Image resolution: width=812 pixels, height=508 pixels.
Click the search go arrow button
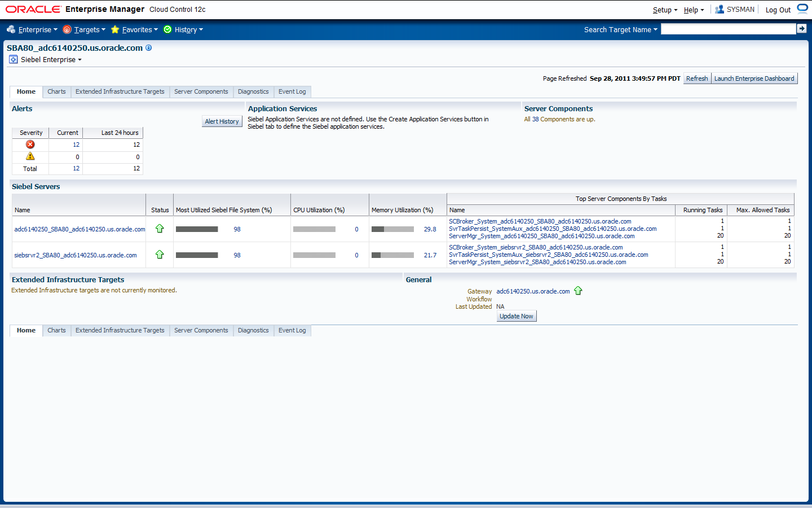pyautogui.click(x=801, y=29)
